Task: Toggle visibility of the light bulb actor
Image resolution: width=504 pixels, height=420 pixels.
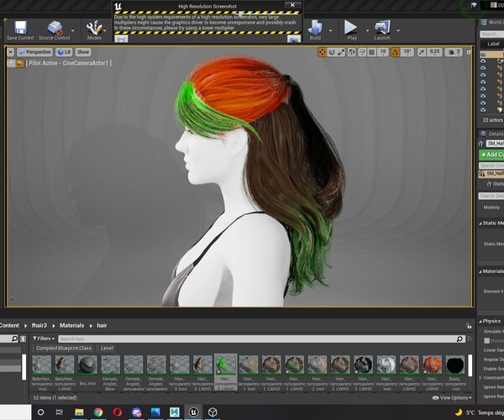Action: pyautogui.click(x=483, y=110)
